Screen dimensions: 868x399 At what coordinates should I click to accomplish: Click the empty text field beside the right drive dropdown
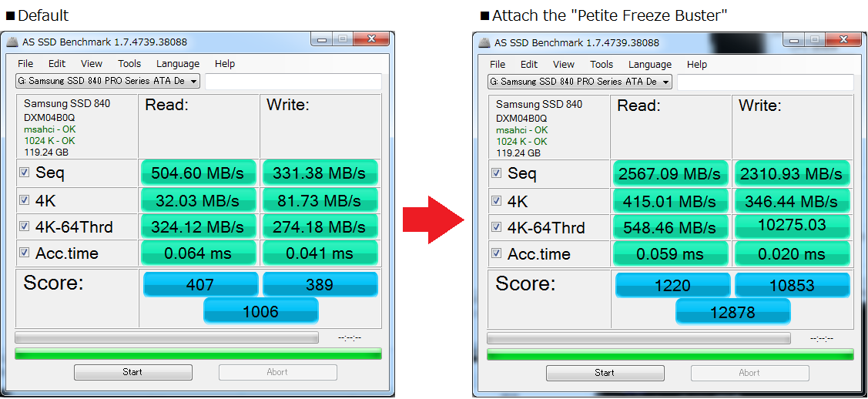point(765,82)
